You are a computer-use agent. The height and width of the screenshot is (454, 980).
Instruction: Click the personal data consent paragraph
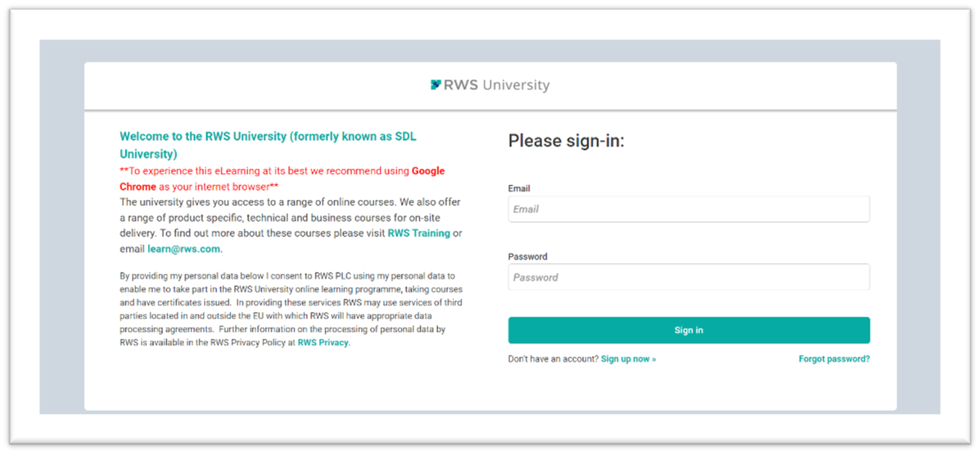(291, 309)
